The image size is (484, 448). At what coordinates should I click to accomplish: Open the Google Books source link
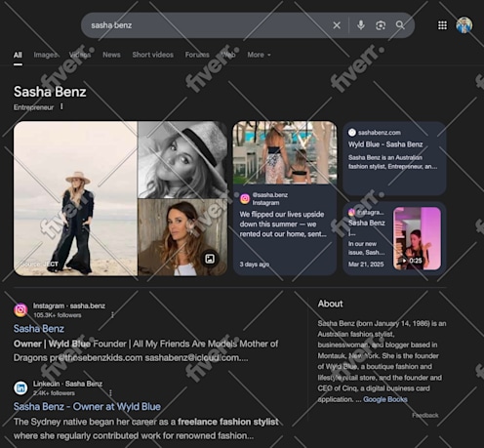tap(385, 399)
